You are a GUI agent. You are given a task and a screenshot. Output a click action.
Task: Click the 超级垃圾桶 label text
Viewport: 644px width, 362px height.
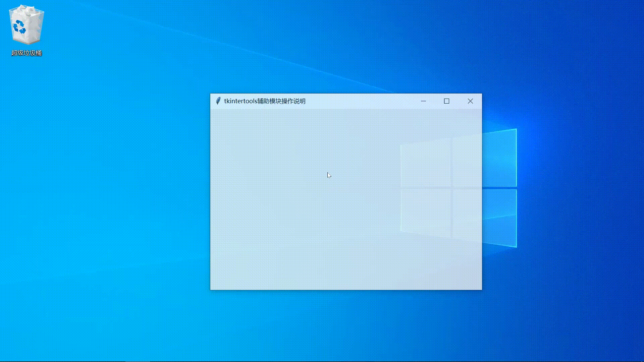point(26,53)
